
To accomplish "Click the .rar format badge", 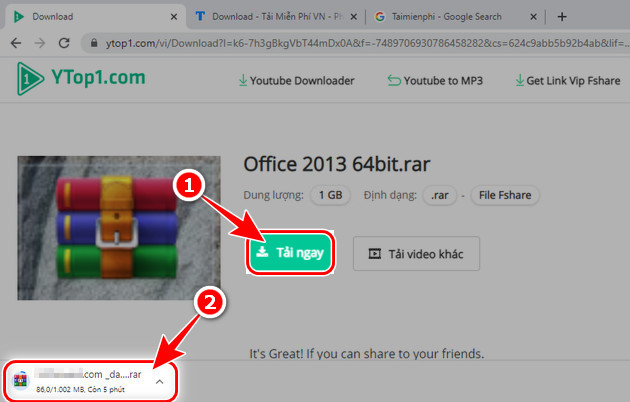I will tap(440, 195).
